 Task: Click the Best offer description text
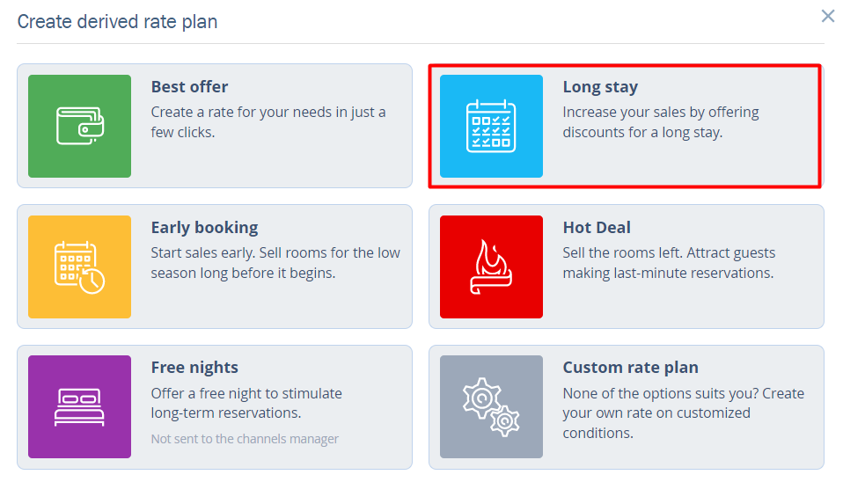(x=268, y=122)
